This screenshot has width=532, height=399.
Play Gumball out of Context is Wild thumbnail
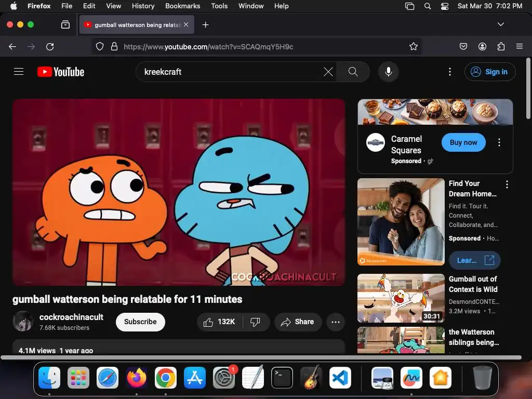(401, 298)
